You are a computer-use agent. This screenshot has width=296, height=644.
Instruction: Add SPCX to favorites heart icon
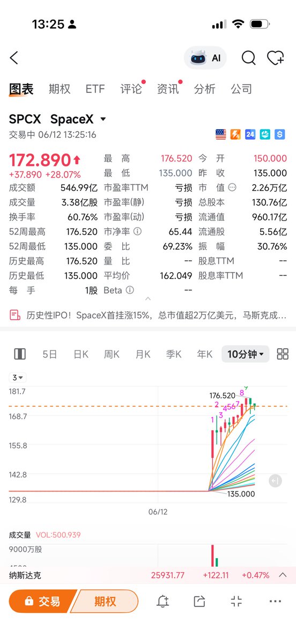pyautogui.click(x=276, y=58)
